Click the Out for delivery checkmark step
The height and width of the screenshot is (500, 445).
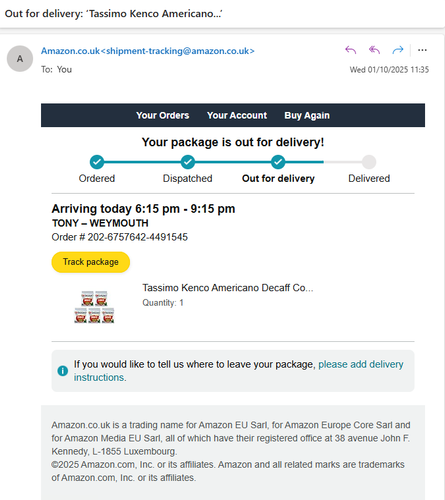tap(278, 162)
